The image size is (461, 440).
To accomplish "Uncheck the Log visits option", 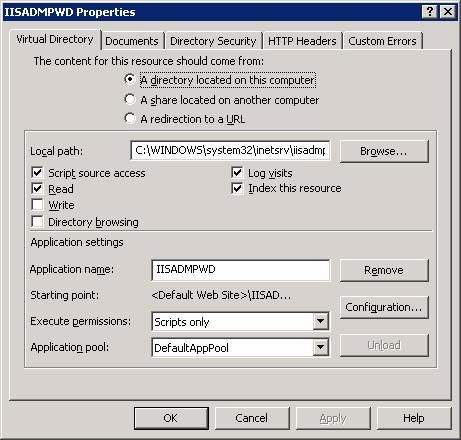I will [x=237, y=173].
